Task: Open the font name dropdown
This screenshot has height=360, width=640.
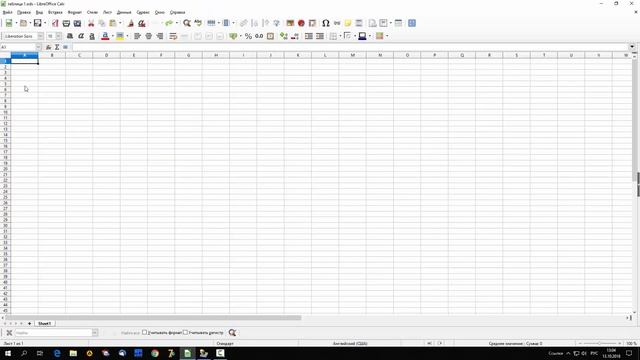Action: tap(40, 36)
